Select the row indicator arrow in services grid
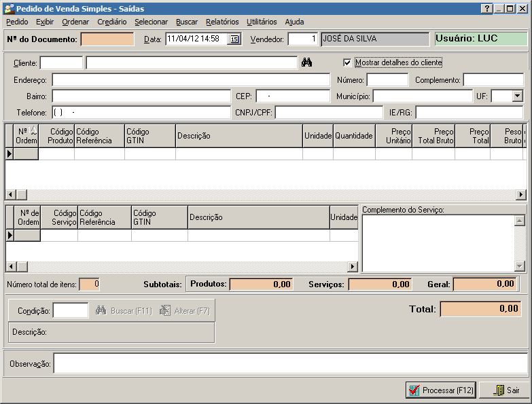 (10, 236)
